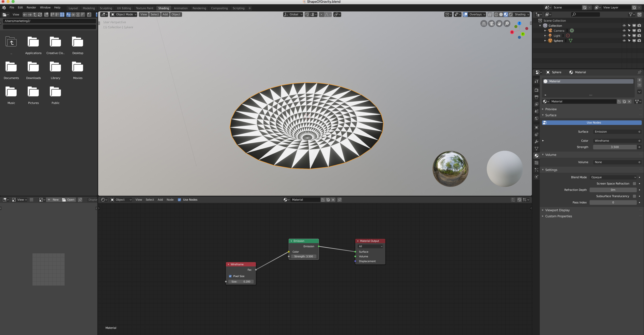Sort files by modification time
This screenshot has width=644, height=335.
point(78,14)
